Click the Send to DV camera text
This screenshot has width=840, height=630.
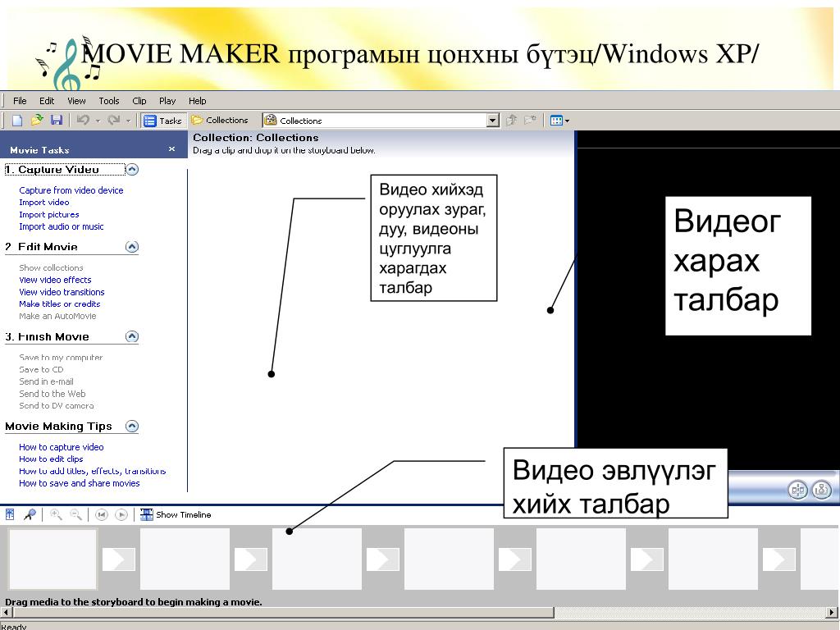click(57, 405)
